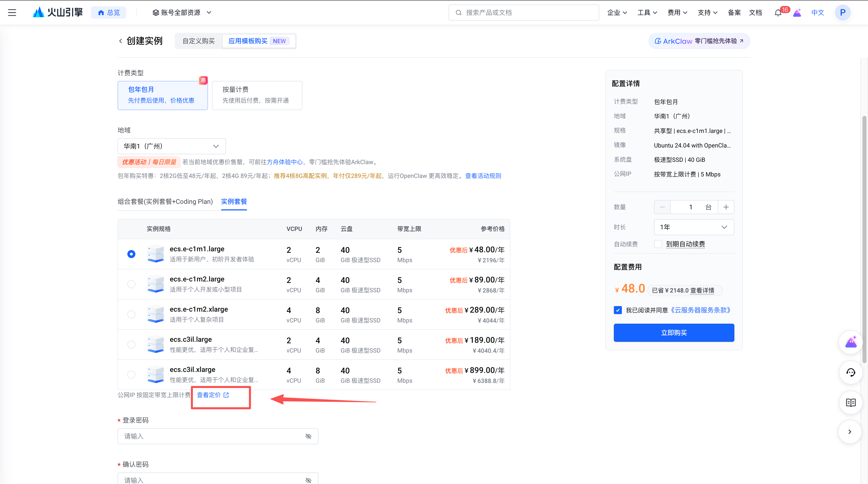Screen dimensions: 868x484
Task: Open the customer service headset button
Action: pyautogui.click(x=850, y=372)
